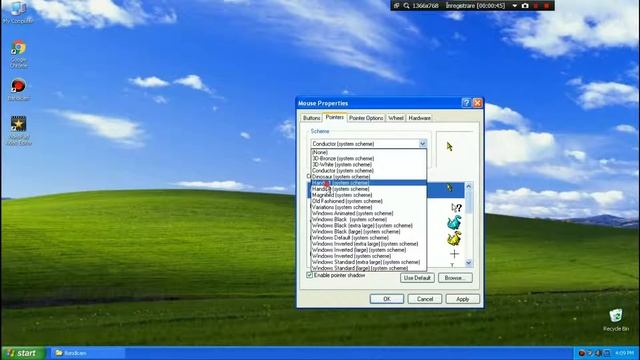Switch to the Buttons tab
Viewport: 640px width, 360px height.
311,118
